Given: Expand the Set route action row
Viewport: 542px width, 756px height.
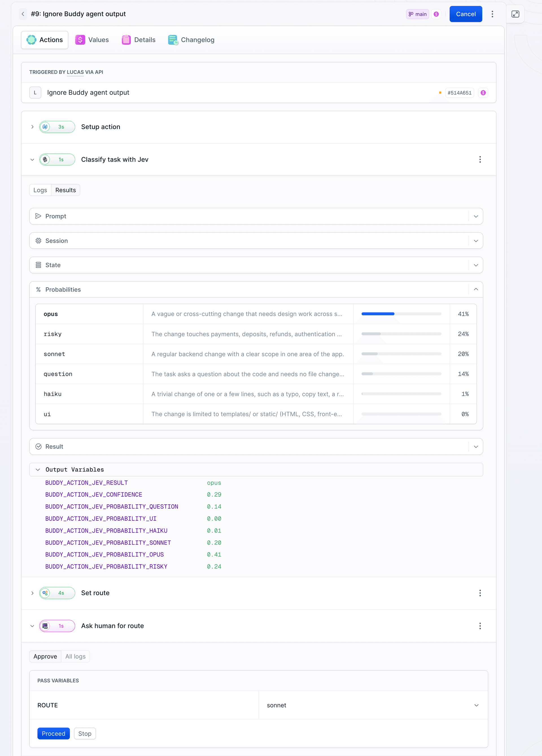Looking at the screenshot, I should (32, 593).
